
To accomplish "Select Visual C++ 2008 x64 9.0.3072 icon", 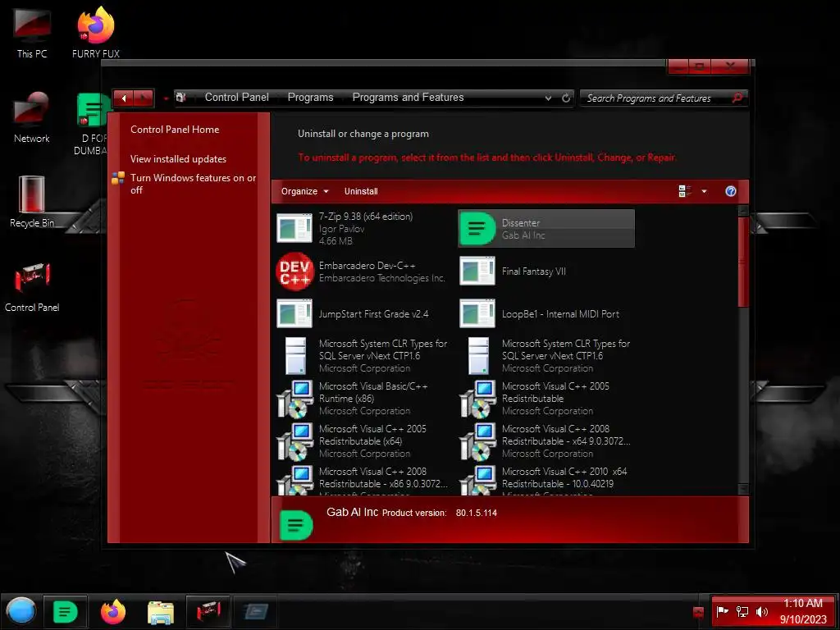I will (x=477, y=442).
